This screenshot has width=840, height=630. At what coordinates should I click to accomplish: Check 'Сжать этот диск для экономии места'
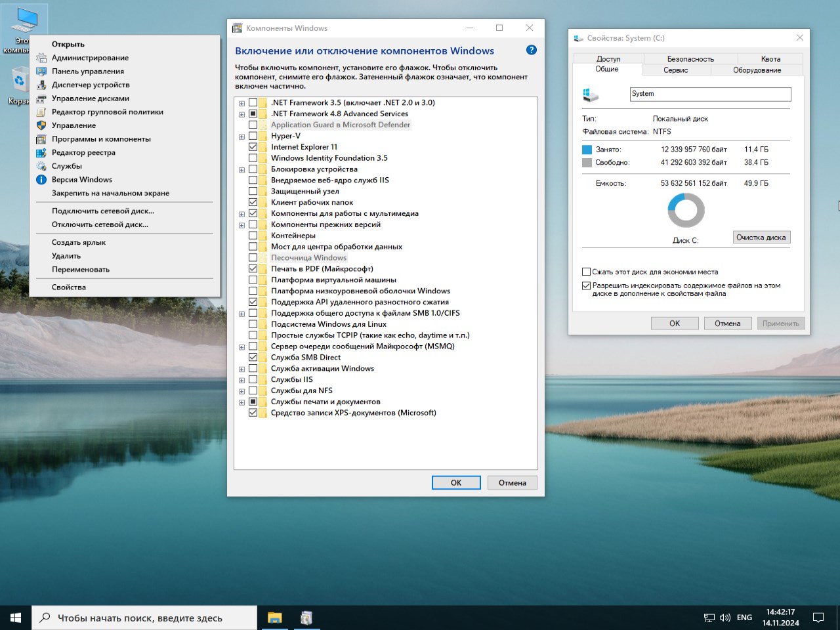tap(587, 272)
